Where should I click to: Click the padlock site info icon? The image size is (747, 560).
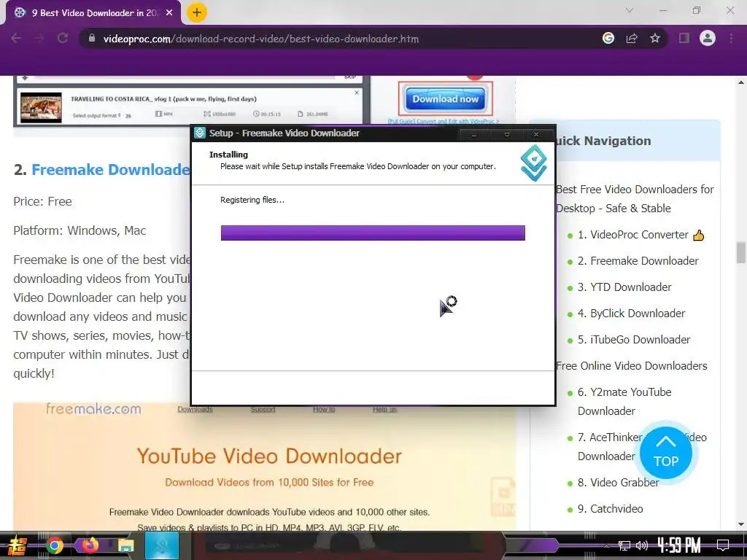[x=92, y=38]
